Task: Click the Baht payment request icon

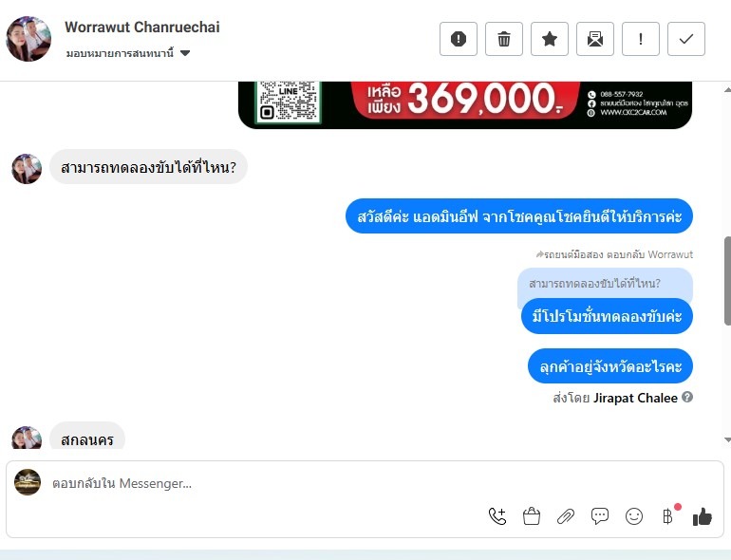Action: pos(668,516)
